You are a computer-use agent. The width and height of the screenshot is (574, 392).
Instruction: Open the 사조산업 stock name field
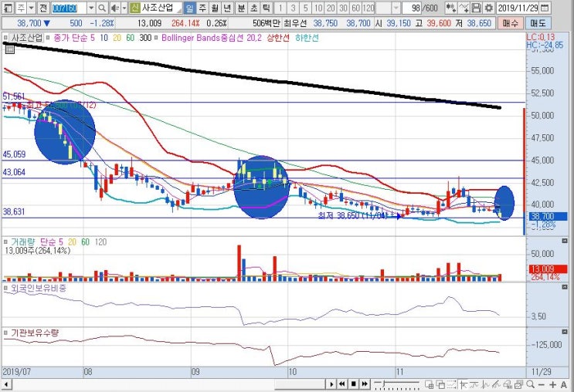pos(161,8)
